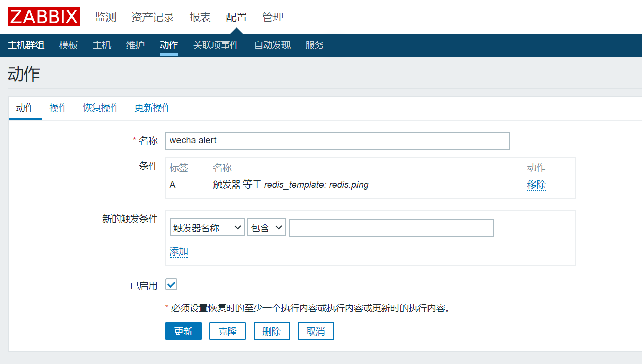Go to 资产记录 menu

click(153, 17)
